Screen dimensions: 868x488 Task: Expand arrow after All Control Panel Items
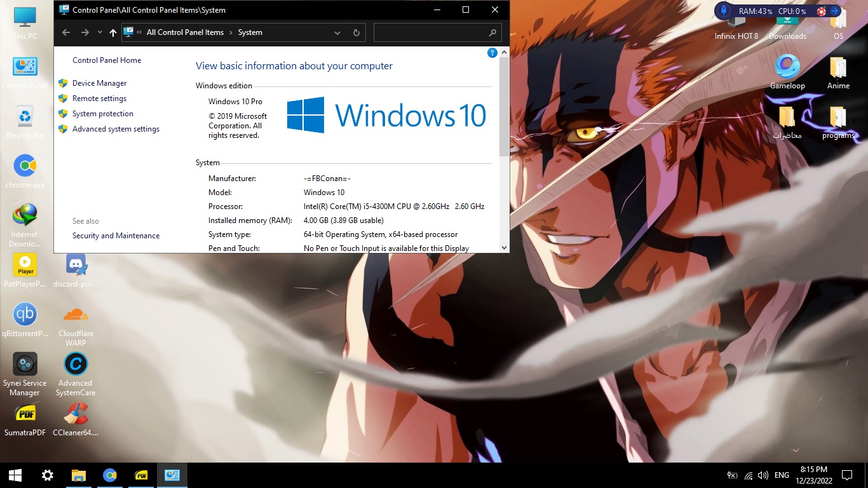(231, 32)
